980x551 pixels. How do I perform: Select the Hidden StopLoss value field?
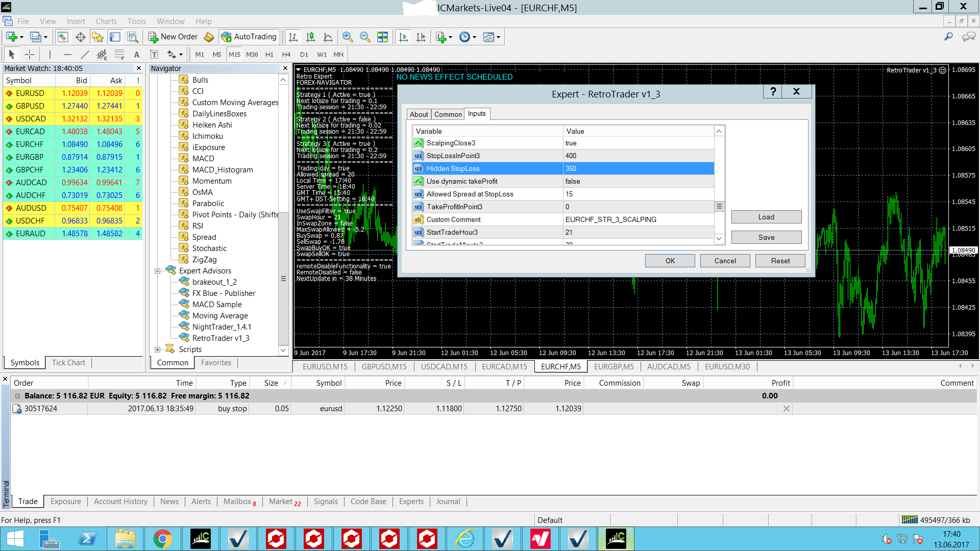click(x=638, y=168)
